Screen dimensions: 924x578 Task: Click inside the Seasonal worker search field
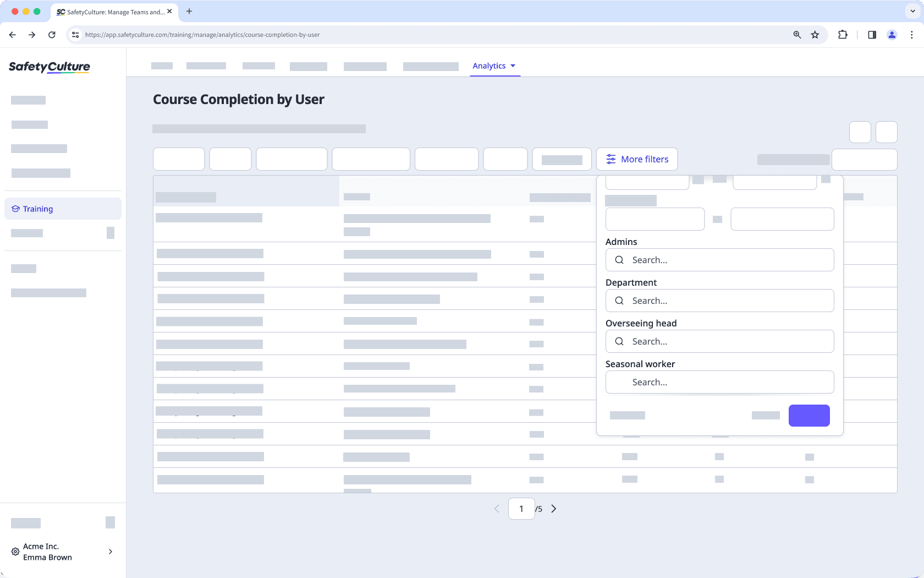pos(719,382)
